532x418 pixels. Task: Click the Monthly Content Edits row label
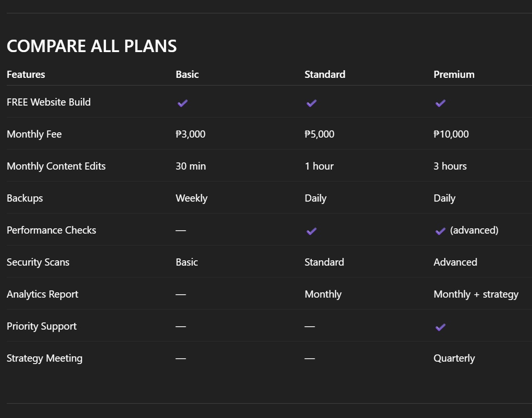pos(56,166)
